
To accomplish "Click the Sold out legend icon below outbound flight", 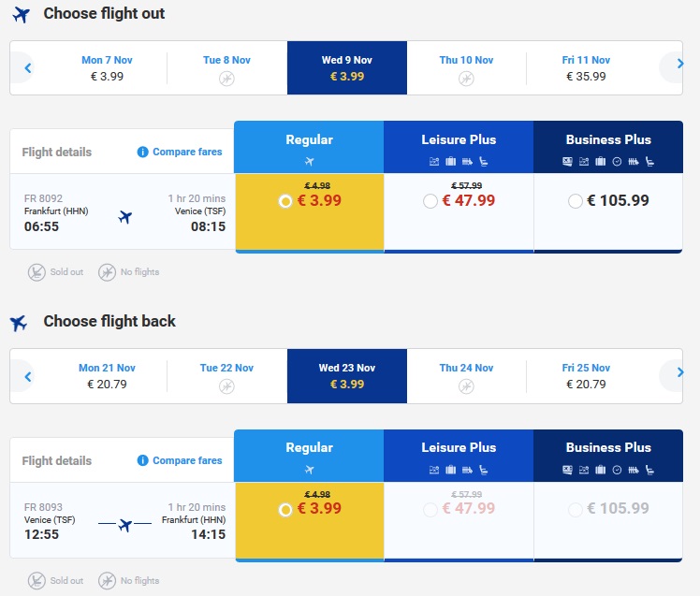I will 36,272.
